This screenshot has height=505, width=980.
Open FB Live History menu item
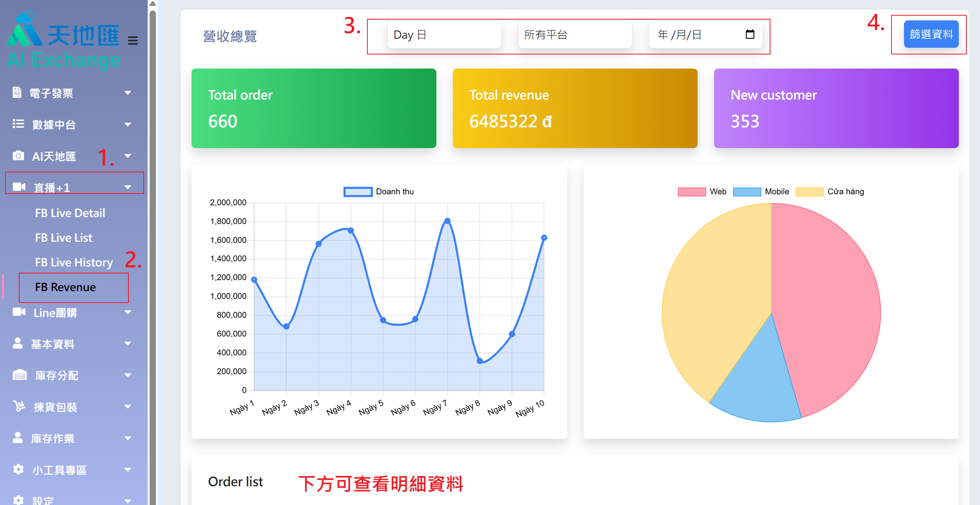[x=74, y=262]
